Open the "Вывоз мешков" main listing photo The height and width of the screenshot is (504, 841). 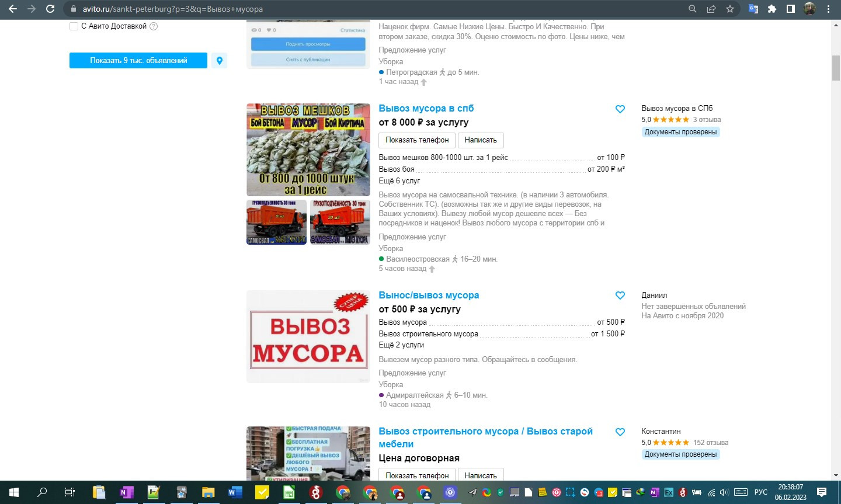click(x=308, y=150)
